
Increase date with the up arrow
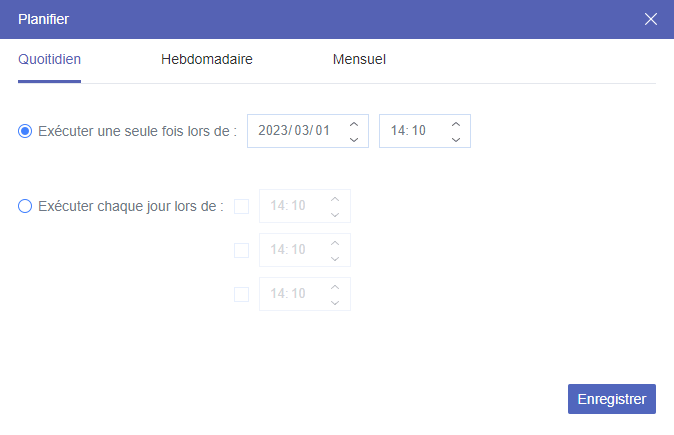pyautogui.click(x=354, y=124)
